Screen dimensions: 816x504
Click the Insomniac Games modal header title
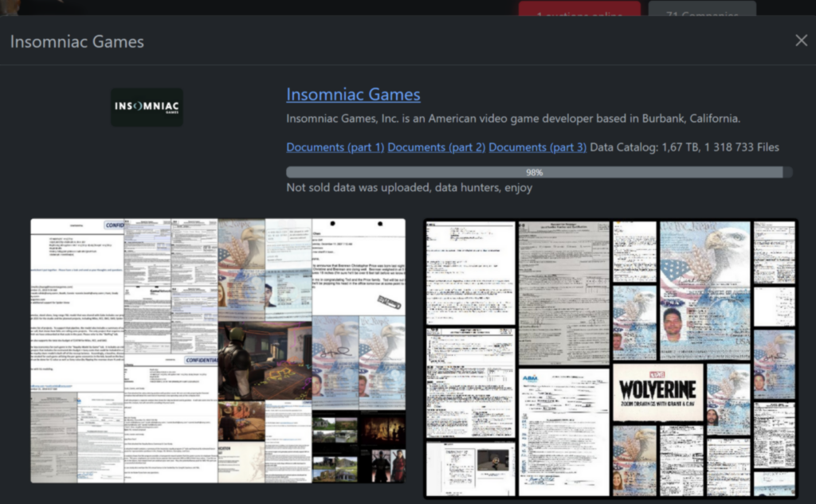[x=77, y=41]
